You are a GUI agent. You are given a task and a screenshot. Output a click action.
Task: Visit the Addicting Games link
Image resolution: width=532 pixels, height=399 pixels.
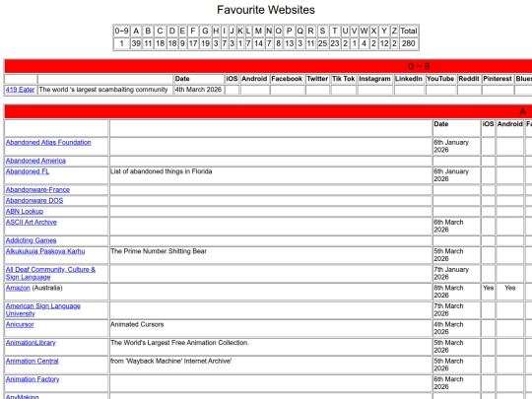coord(31,241)
